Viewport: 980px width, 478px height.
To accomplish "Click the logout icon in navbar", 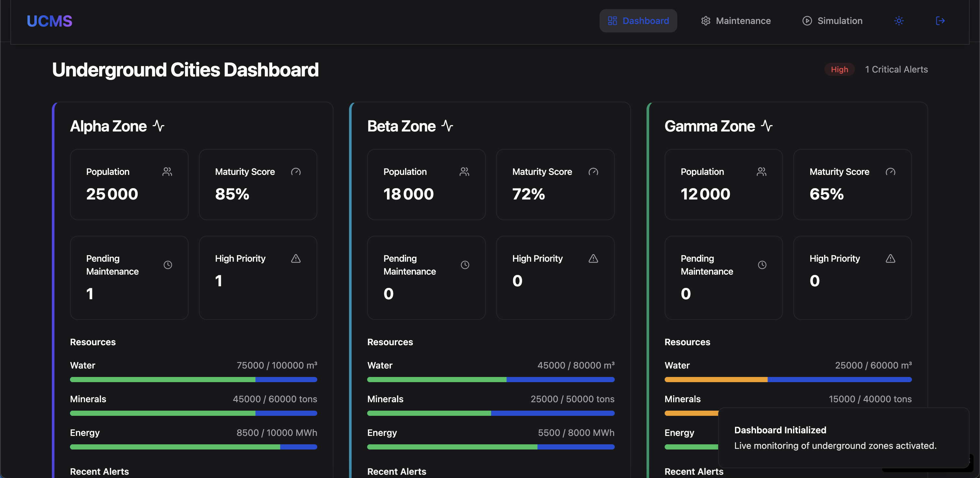I will click(940, 21).
